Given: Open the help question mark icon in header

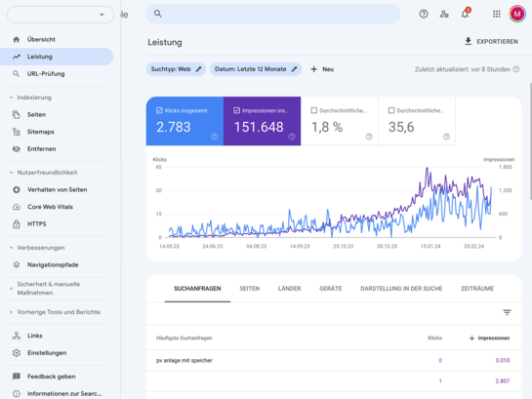Looking at the screenshot, I should point(424,14).
